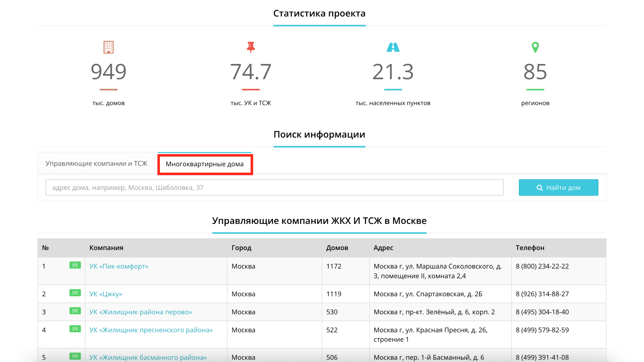Viewport: 644px width, 362px height.
Task: Click the green map marker icon above 85
Action: pos(535,47)
